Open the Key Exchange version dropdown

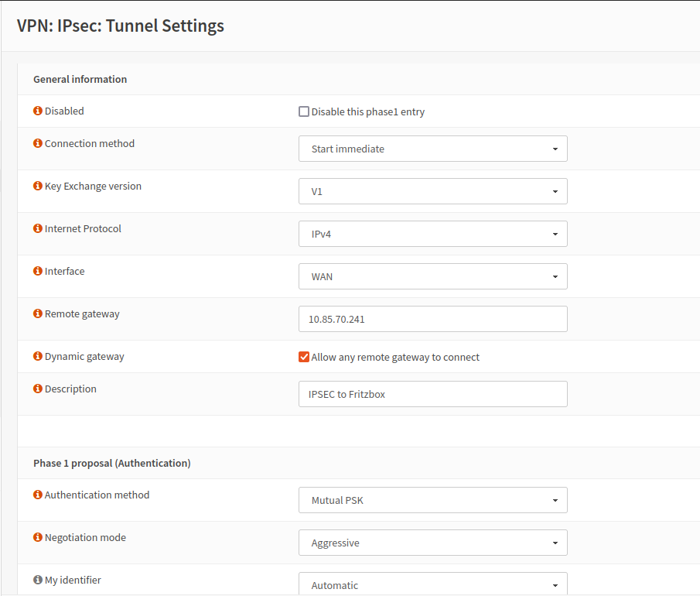pos(432,191)
